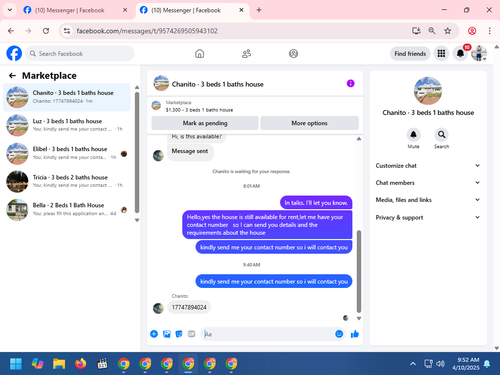500x375 pixels.
Task: Click the phone number message 17747894024
Action: coord(189,307)
